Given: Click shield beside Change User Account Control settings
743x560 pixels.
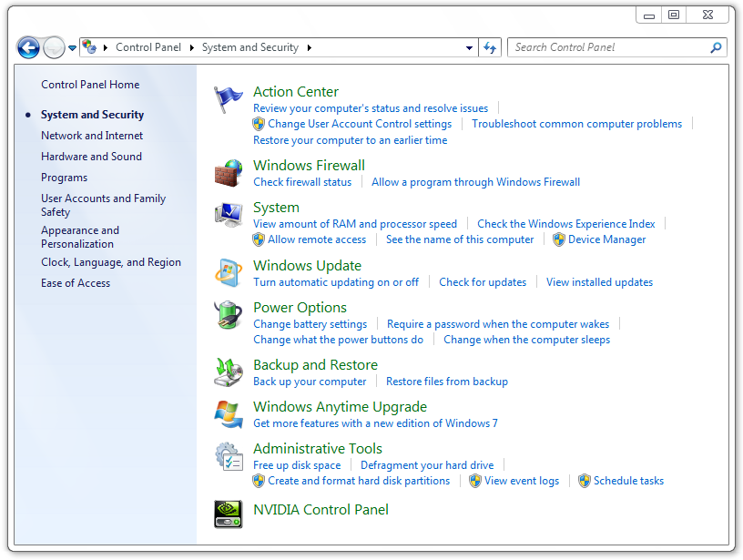Looking at the screenshot, I should [259, 124].
